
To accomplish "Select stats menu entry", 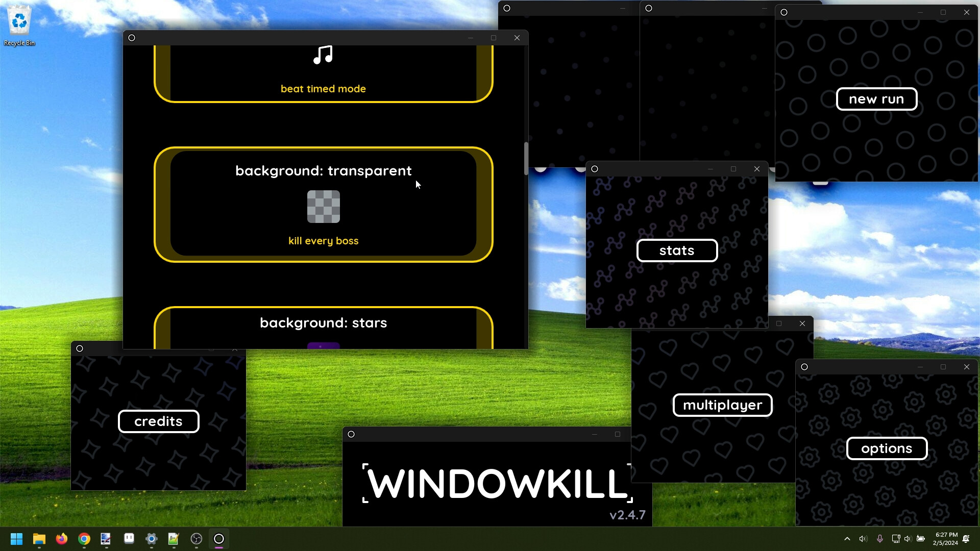I will click(x=676, y=249).
